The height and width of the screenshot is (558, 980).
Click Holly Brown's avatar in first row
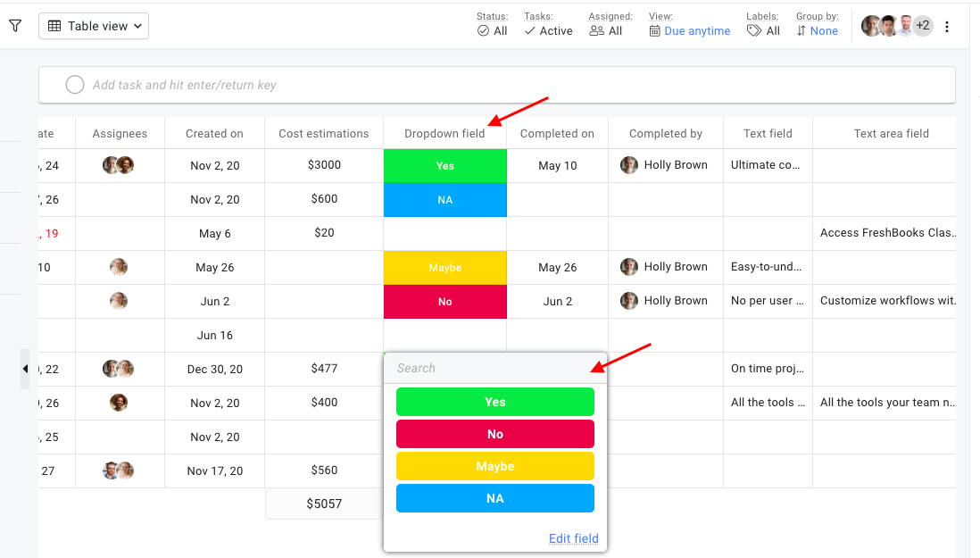click(629, 165)
